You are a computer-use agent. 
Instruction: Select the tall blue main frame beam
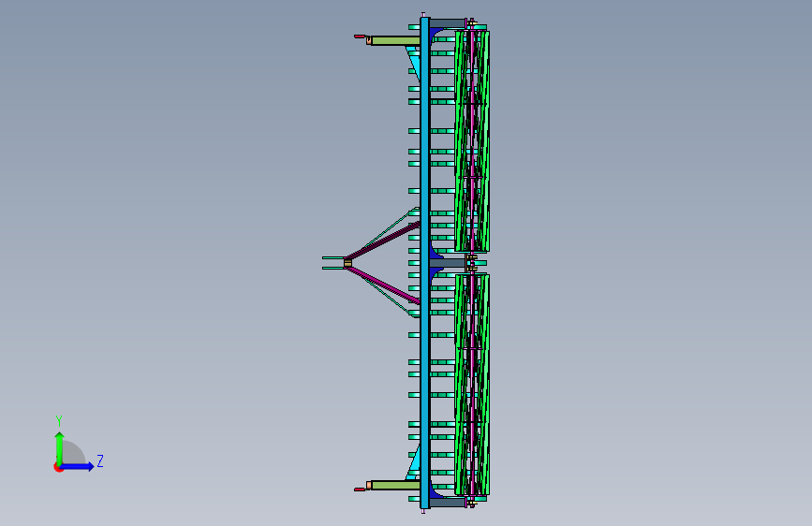click(x=424, y=263)
